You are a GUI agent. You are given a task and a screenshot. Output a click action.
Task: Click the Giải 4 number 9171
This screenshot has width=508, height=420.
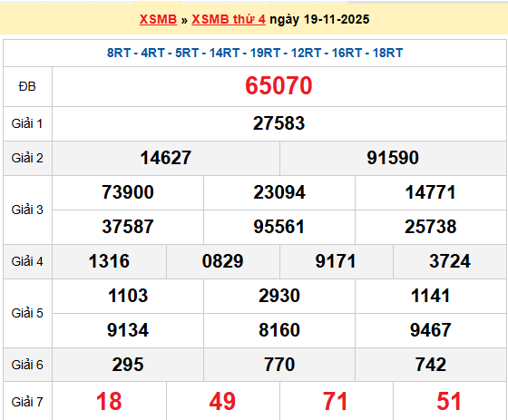coord(336,261)
